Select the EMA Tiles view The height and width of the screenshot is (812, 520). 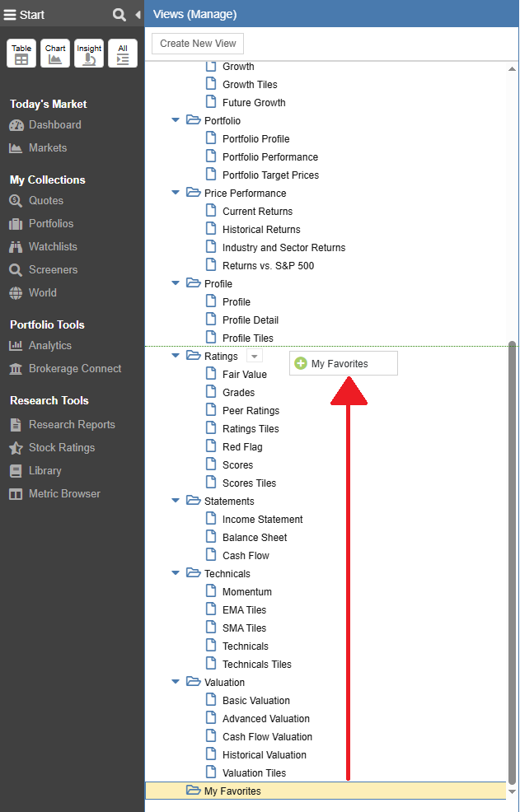coord(244,610)
